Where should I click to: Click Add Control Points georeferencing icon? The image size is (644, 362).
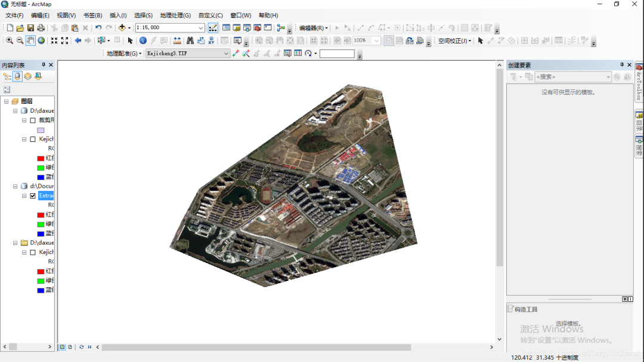click(236, 54)
